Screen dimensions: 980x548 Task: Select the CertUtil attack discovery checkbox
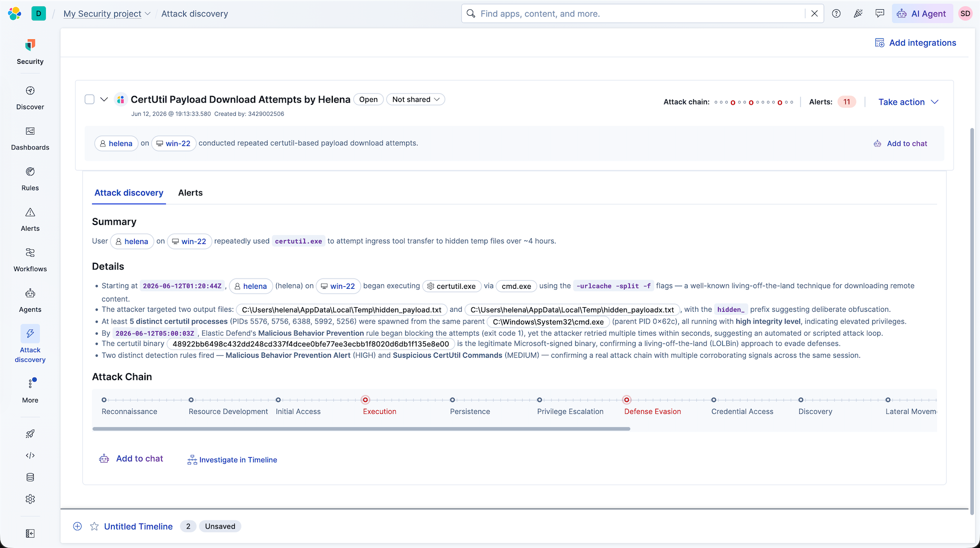[x=89, y=99]
